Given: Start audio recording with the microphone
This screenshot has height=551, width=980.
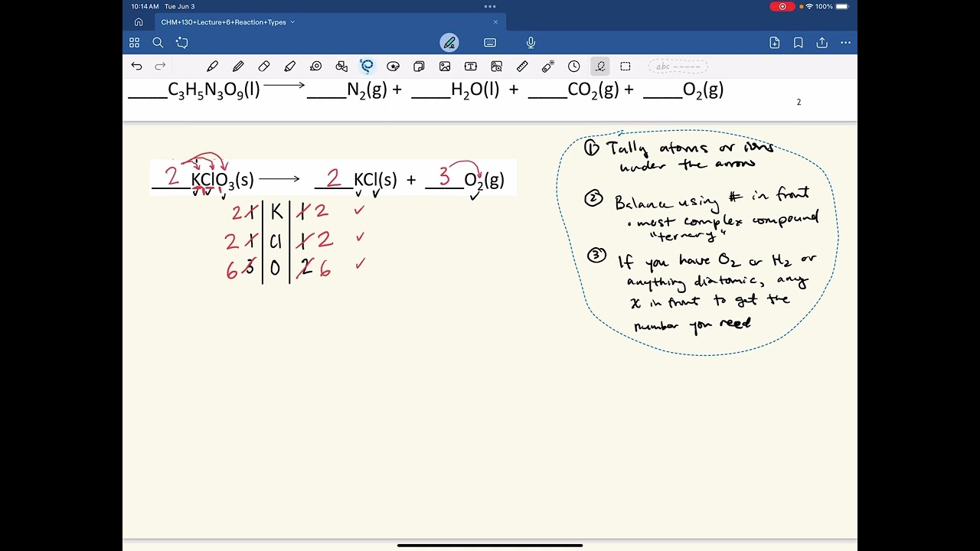Looking at the screenshot, I should 531,43.
